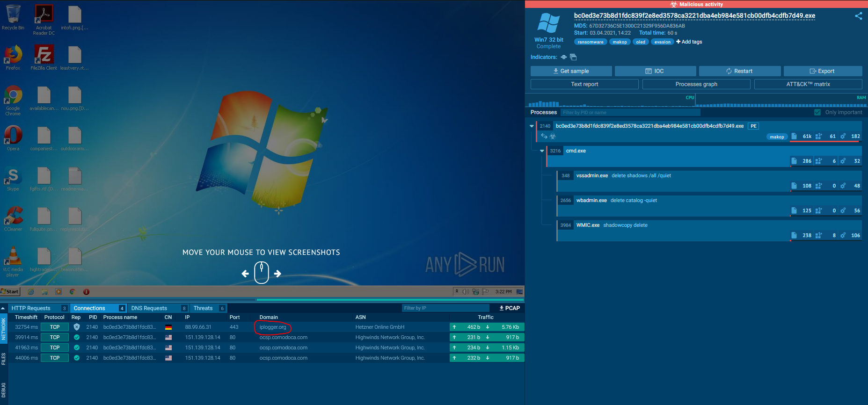Click the Filter by PID or name field
Viewport: 868px width, 405px height.
[x=631, y=113]
